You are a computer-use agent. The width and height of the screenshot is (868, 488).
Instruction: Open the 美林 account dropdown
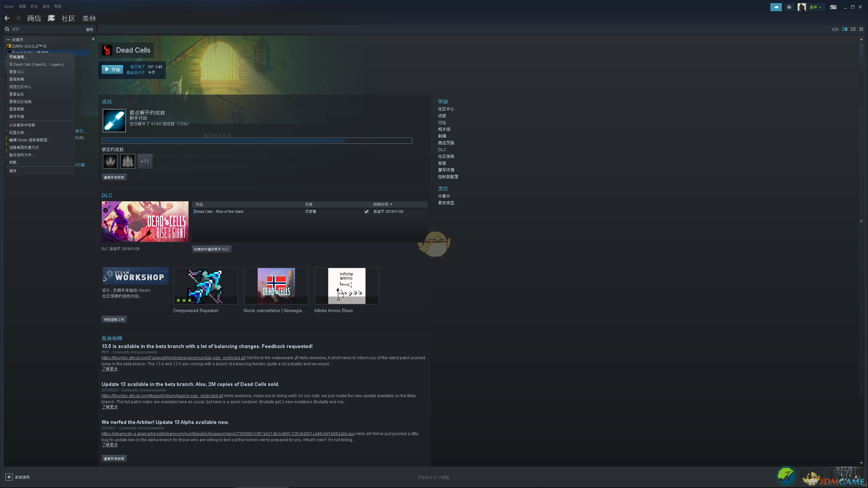click(815, 7)
